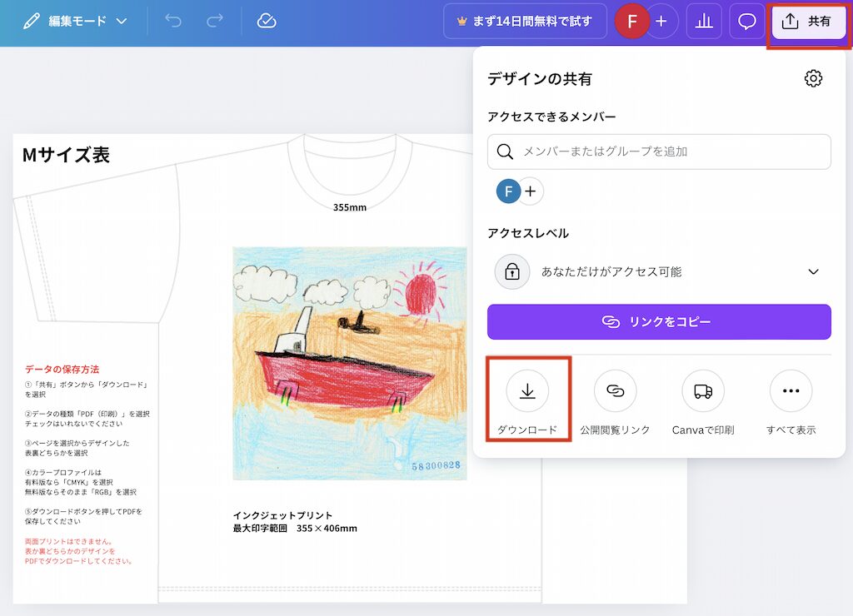Image resolution: width=853 pixels, height=616 pixels.
Task: Click the red F profile avatar
Action: click(x=632, y=21)
